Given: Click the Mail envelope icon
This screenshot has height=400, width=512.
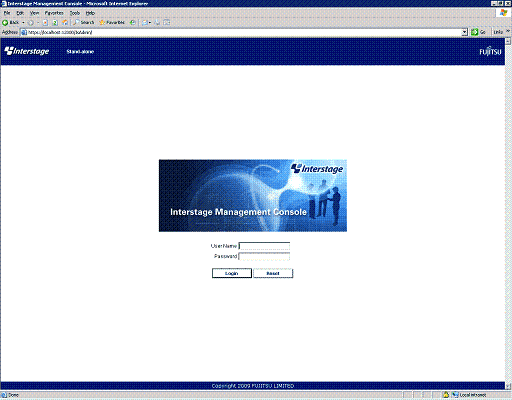Looking at the screenshot, I should coord(144,23).
